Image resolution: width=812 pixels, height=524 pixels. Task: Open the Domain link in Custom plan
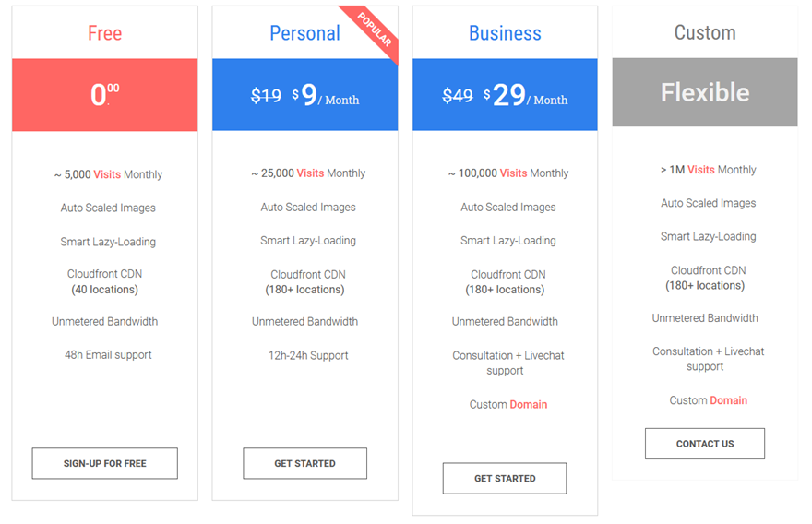coord(729,400)
